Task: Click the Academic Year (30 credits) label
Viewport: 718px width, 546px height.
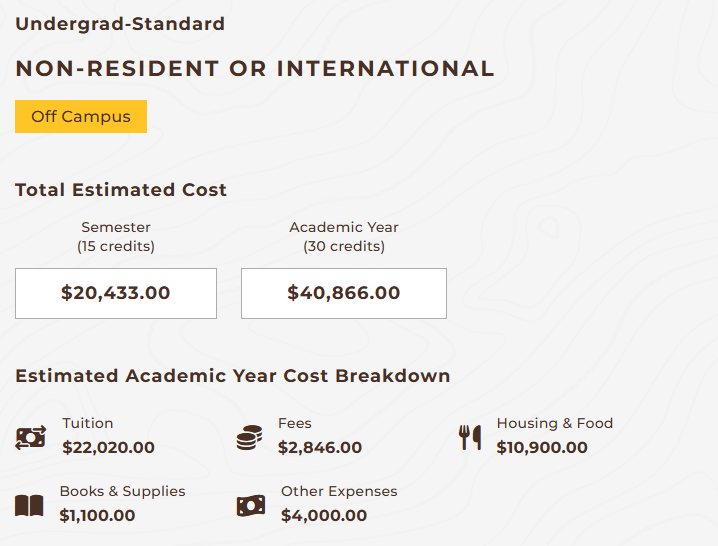Action: coord(344,237)
